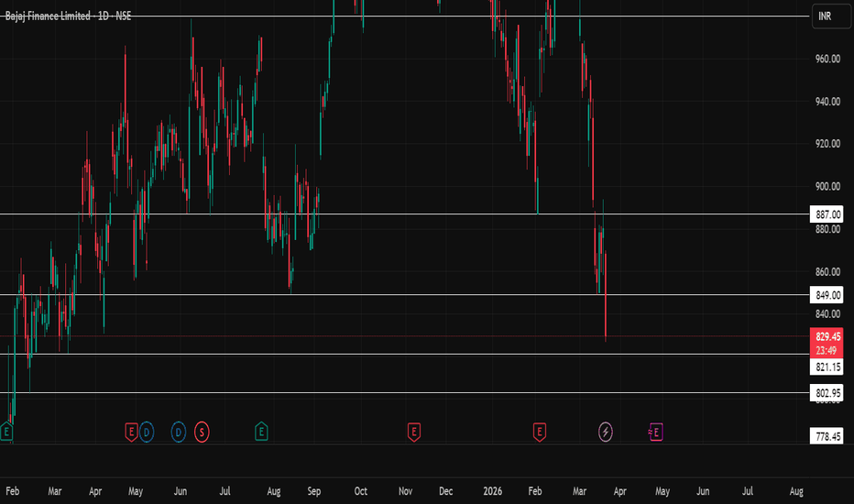Open the dividend D marker adjacent to the red E marker
This screenshot has width=854, height=504.
pos(147,433)
